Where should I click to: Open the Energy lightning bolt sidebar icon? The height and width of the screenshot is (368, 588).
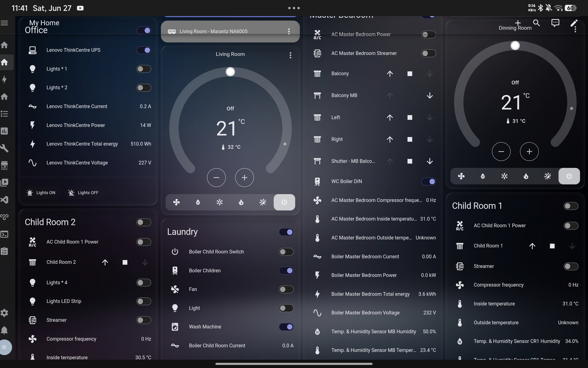4,79
